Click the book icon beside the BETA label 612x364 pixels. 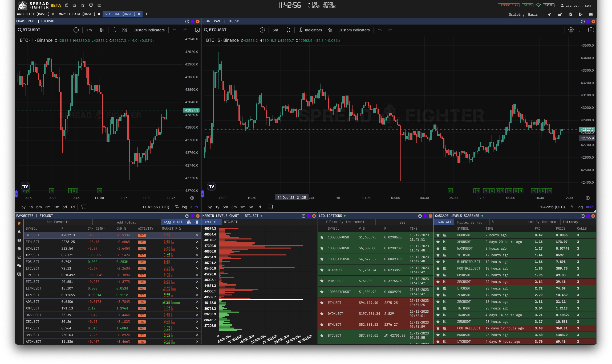pyautogui.click(x=67, y=5)
